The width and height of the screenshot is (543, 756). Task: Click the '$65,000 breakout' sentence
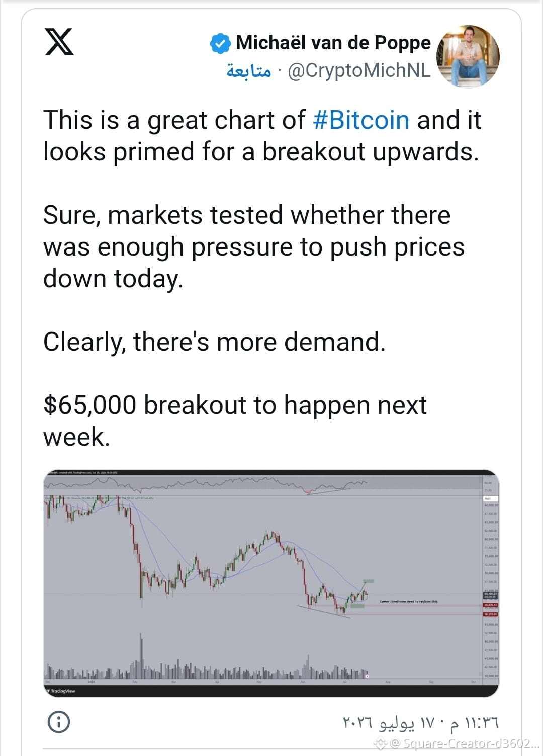[235, 421]
